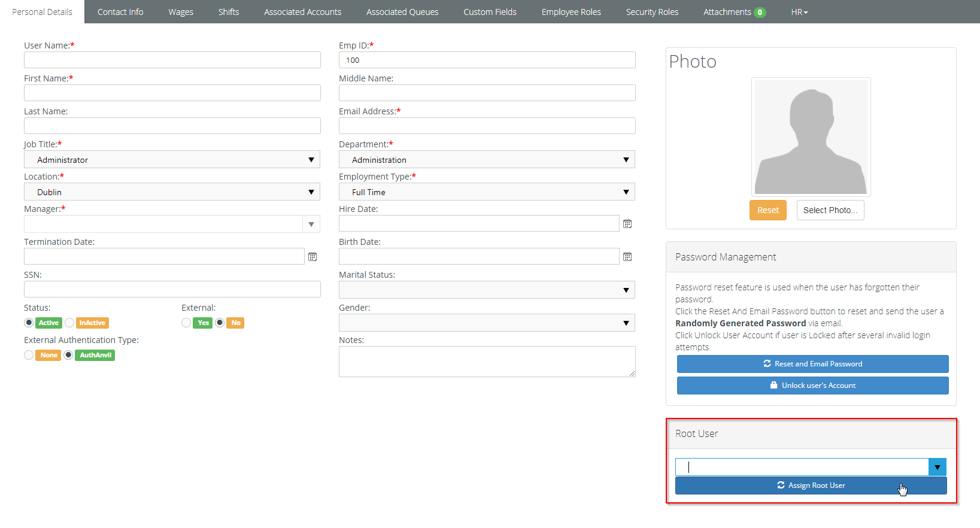Click the orange Reset photo button
This screenshot has height=528, width=980.
[x=768, y=210]
